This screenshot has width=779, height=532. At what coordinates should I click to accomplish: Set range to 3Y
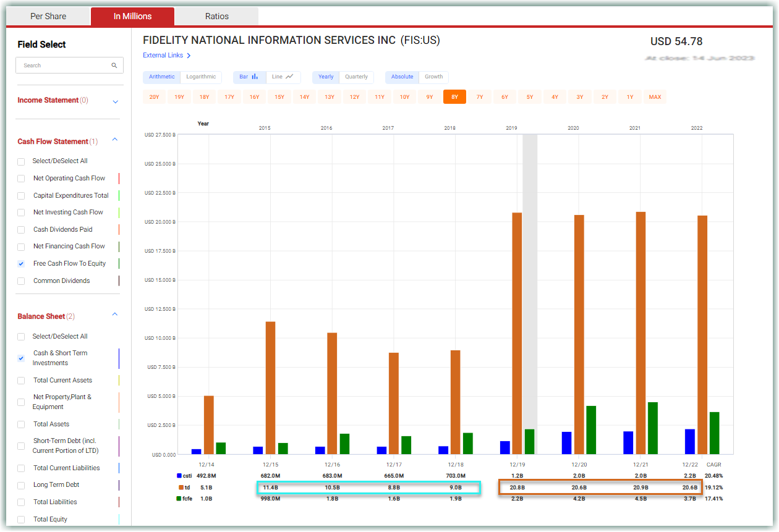point(580,97)
